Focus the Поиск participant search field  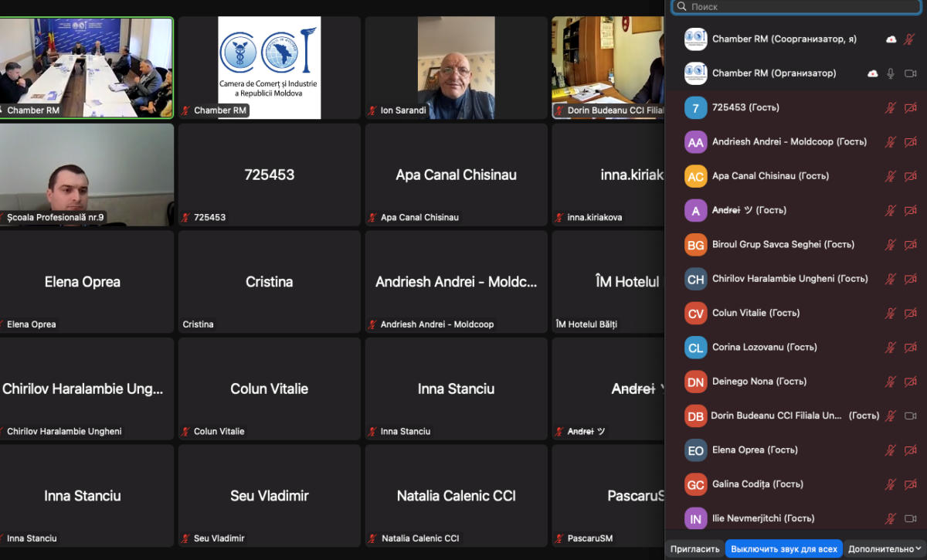tap(797, 6)
